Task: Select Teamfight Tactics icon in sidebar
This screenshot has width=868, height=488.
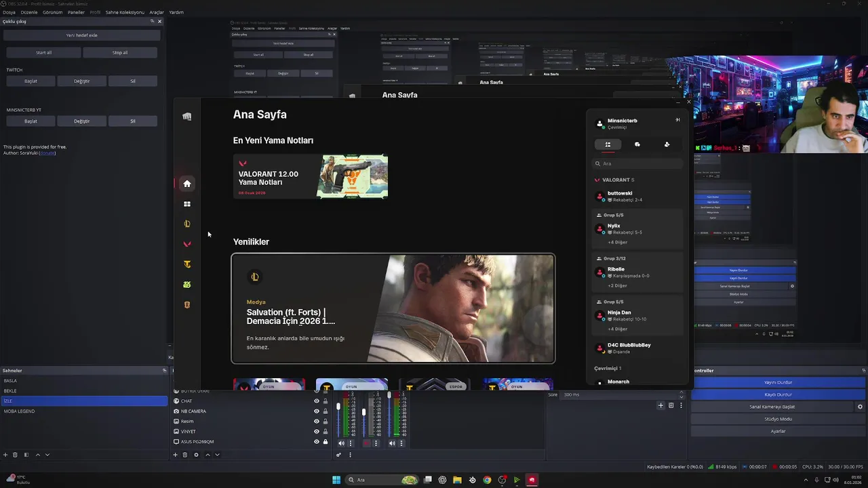Action: [187, 264]
